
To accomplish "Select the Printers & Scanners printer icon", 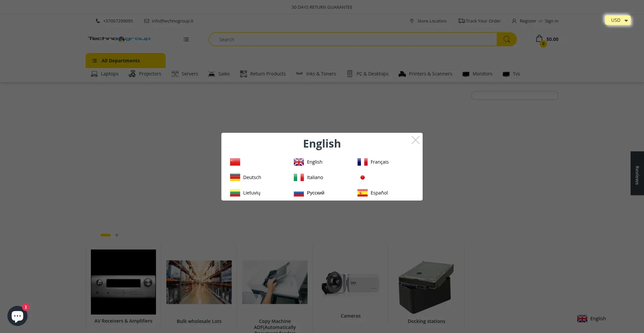I will tap(402, 74).
